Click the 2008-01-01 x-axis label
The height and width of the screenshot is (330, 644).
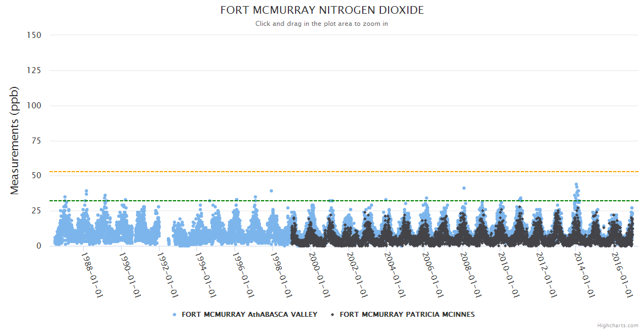pyautogui.click(x=472, y=274)
